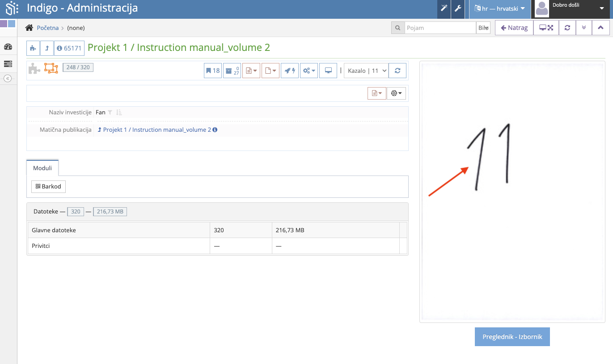613x364 pixels.
Task: Click the blue puzzle piece button
Action: click(33, 48)
